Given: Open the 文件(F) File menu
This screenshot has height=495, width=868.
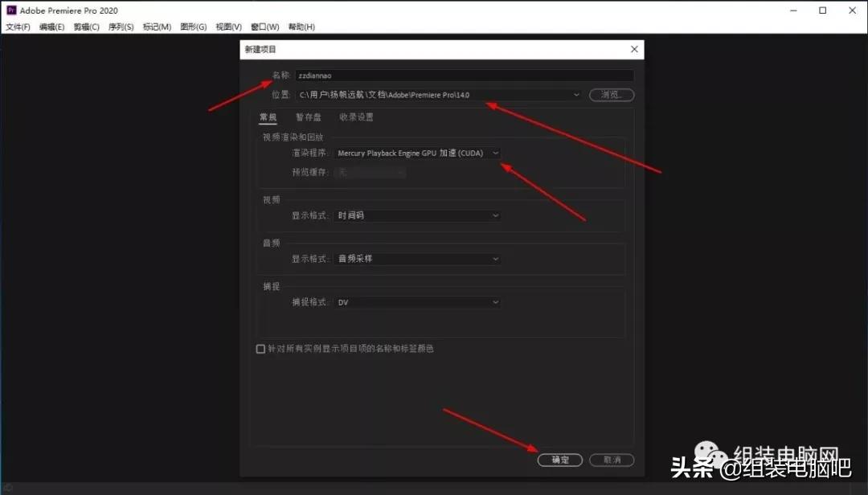Looking at the screenshot, I should point(17,27).
